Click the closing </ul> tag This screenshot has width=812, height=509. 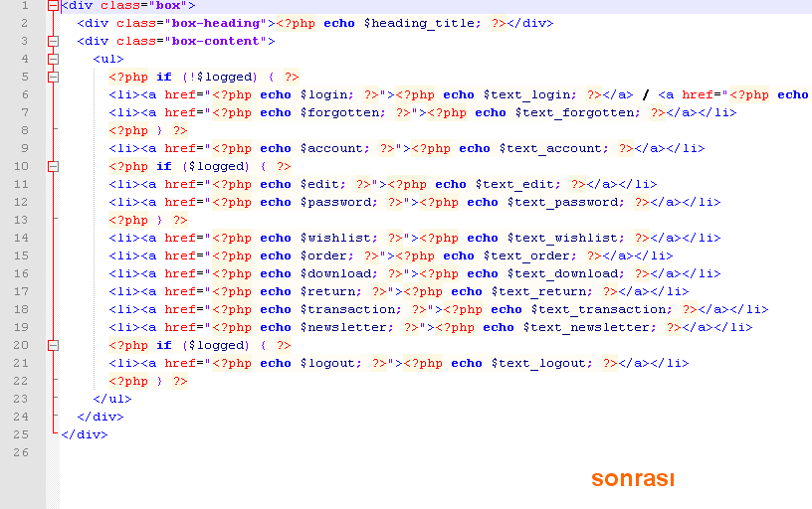click(112, 399)
